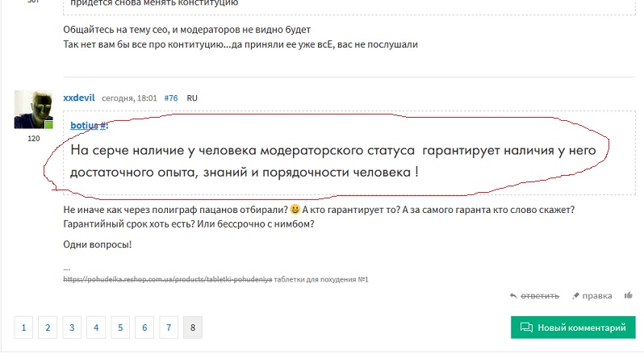Click the xxdevil avatar thumbnail

(x=34, y=110)
